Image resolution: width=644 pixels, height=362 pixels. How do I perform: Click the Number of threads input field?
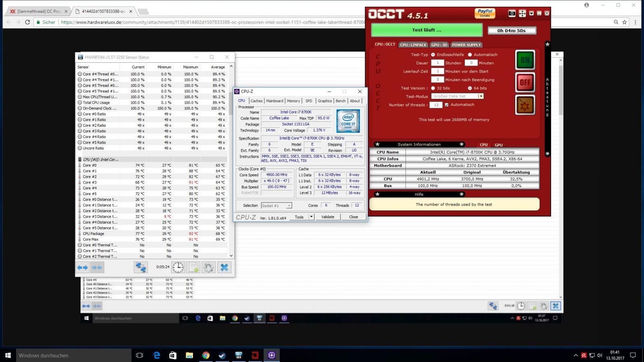(436, 105)
